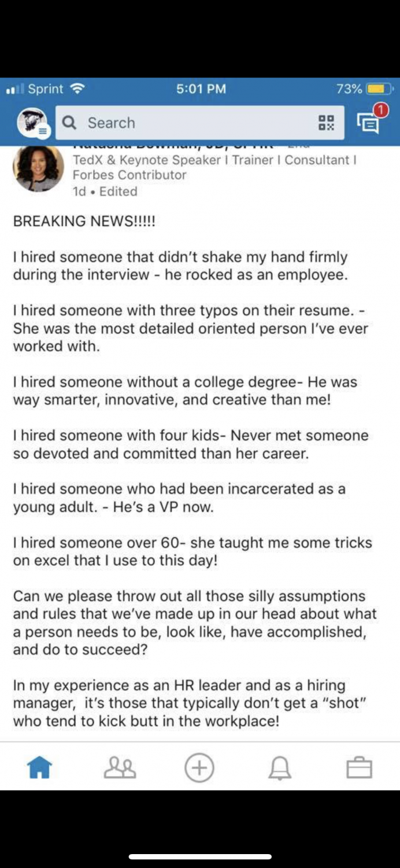Go to the Home tab
This screenshot has height=868, width=400.
pyautogui.click(x=40, y=768)
